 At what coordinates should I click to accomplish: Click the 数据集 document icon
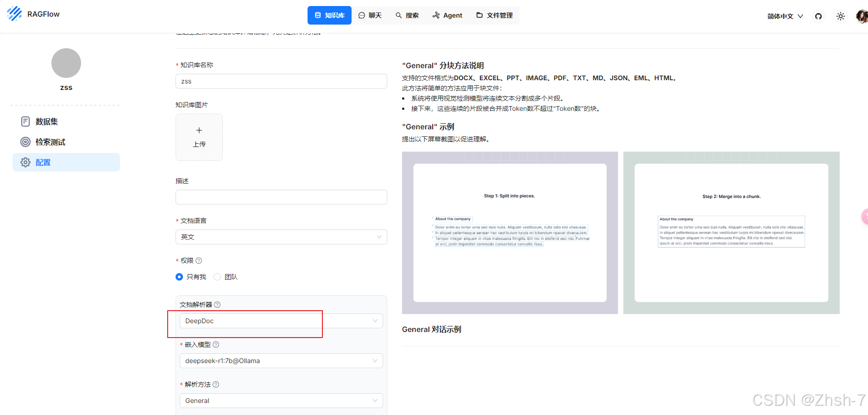(x=25, y=121)
